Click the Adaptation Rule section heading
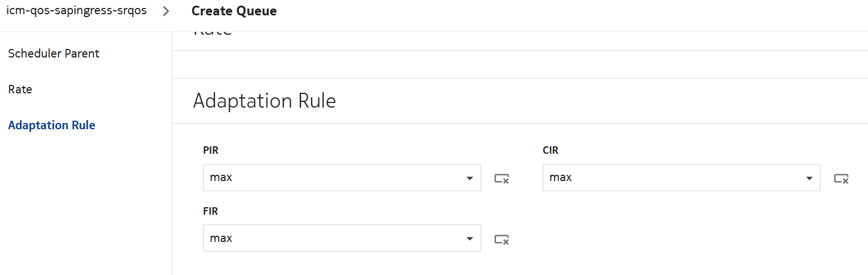The width and height of the screenshot is (868, 275). (x=264, y=101)
